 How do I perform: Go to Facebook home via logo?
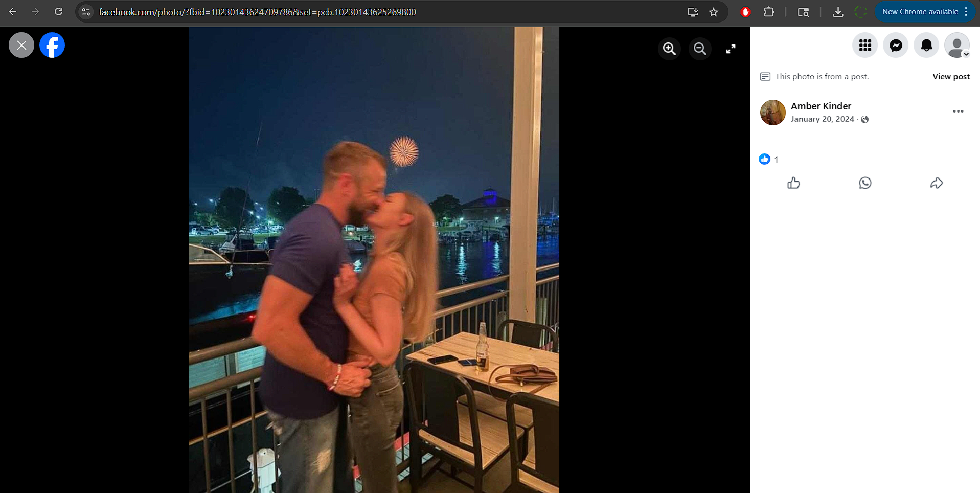pos(52,45)
